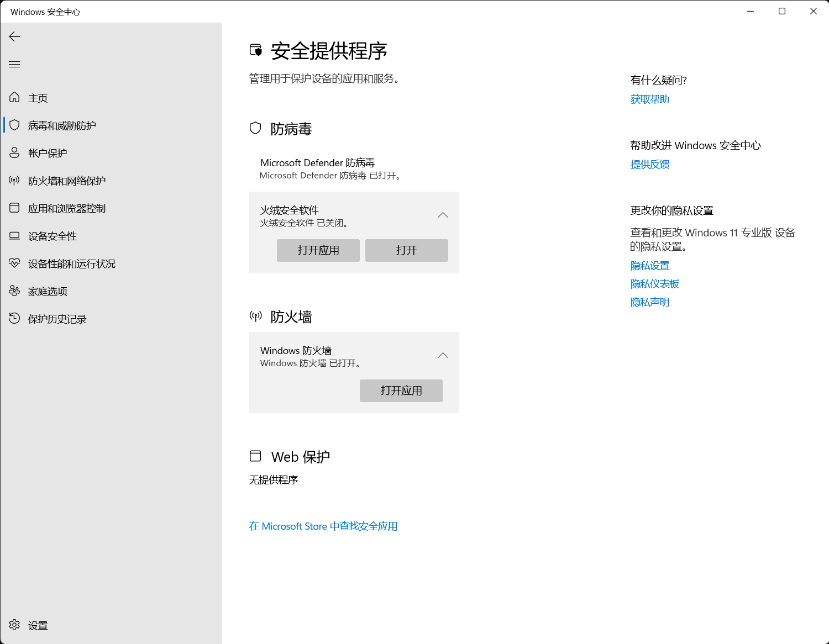Collapse the 火绒安全软件 card chevron
The image size is (829, 644).
(x=443, y=215)
